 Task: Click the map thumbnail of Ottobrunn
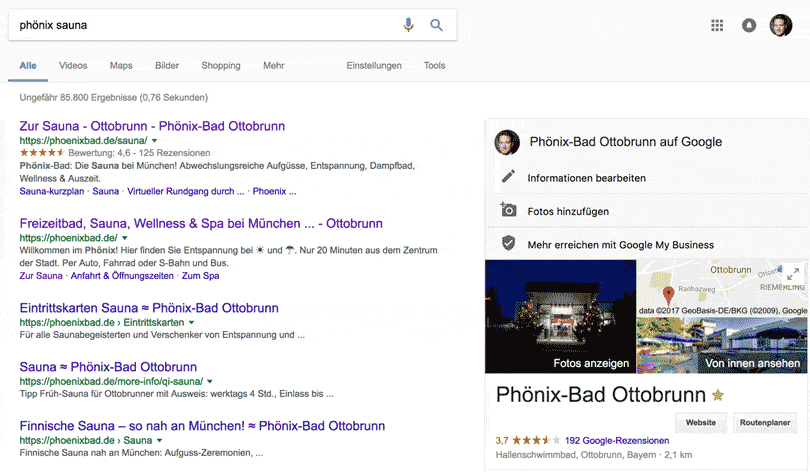[722, 288]
